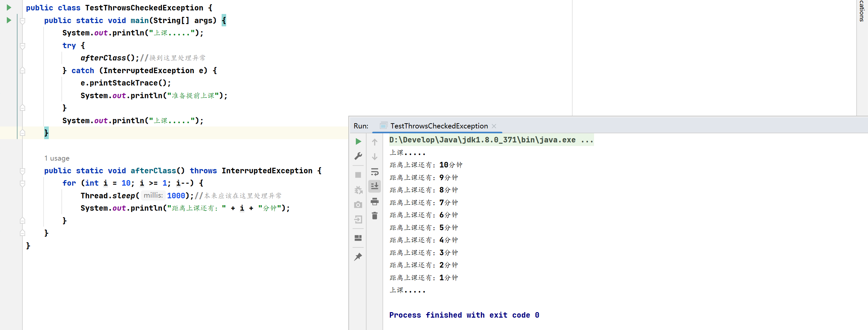The height and width of the screenshot is (330, 868).
Task: Click the fold-end marker below the catch block
Action: [x=22, y=108]
